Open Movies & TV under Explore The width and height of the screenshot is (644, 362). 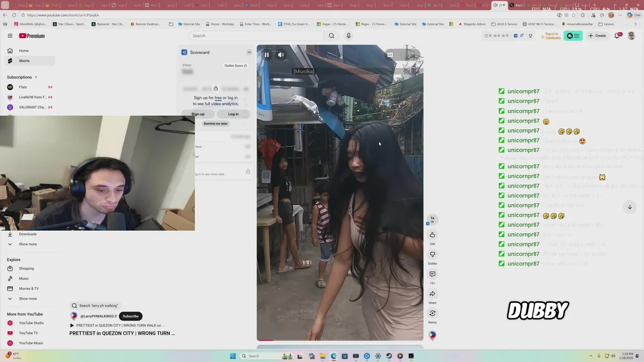point(29,289)
